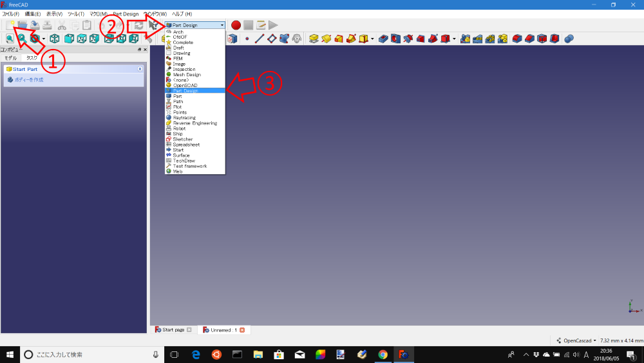
Task: Set the front view cube icon
Action: (69, 39)
